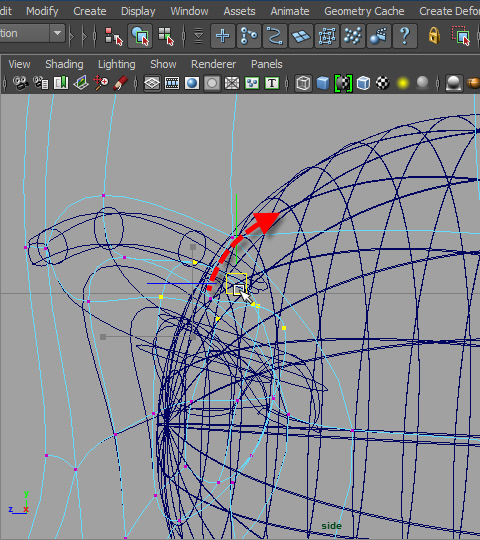
Task: Open the panel Shading menu
Action: coord(64,64)
